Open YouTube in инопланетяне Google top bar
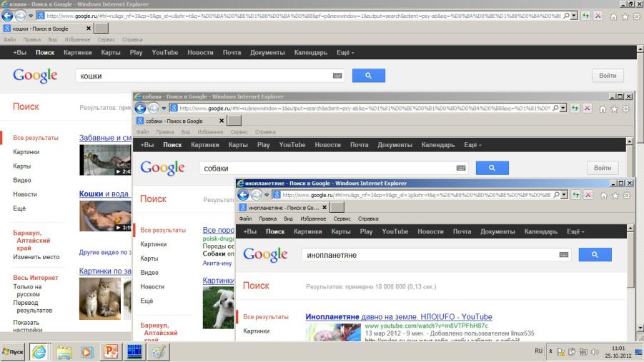Image resolution: width=644 pixels, height=362 pixels. [x=395, y=231]
